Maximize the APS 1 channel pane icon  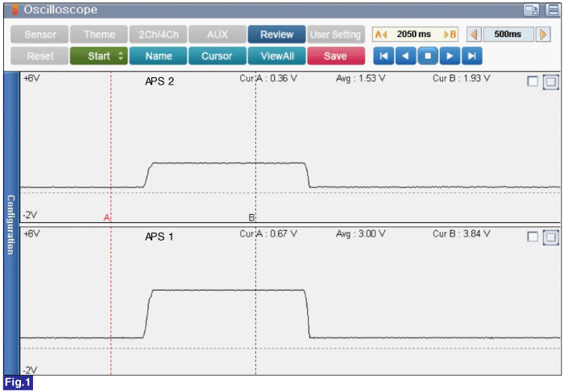(x=550, y=237)
